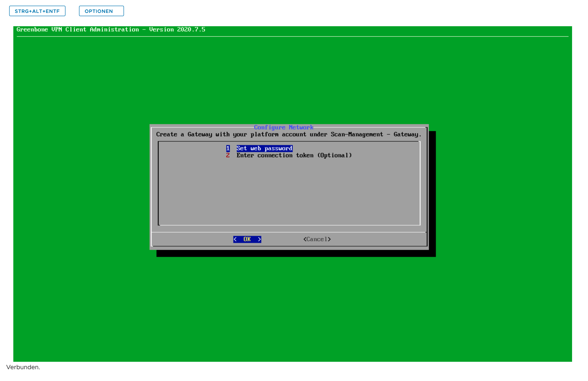Click the Cancel button in dialog

tap(317, 239)
